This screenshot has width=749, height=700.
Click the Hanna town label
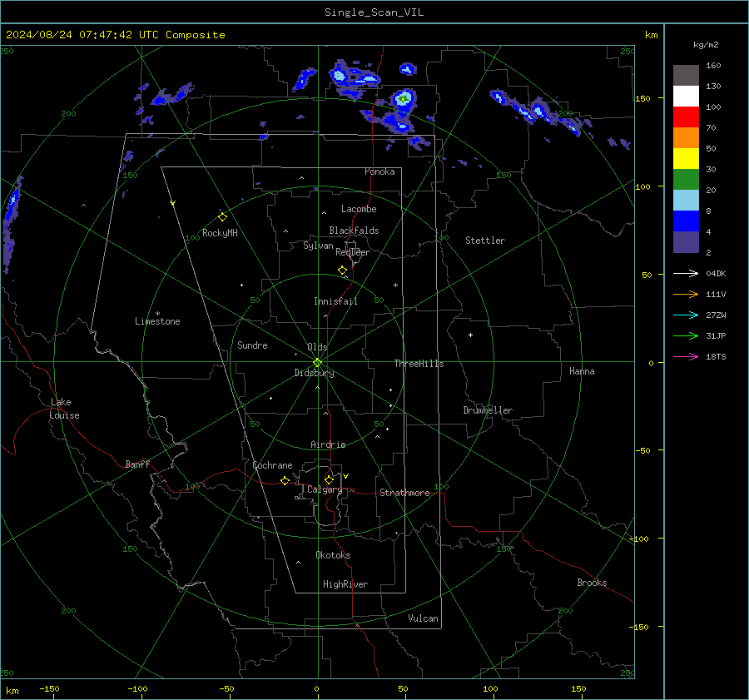click(582, 371)
